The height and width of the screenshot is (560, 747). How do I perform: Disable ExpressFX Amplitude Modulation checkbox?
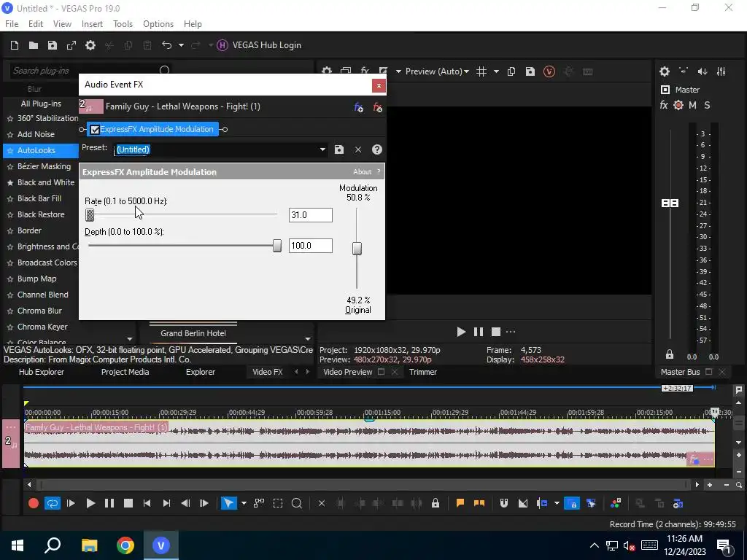95,130
